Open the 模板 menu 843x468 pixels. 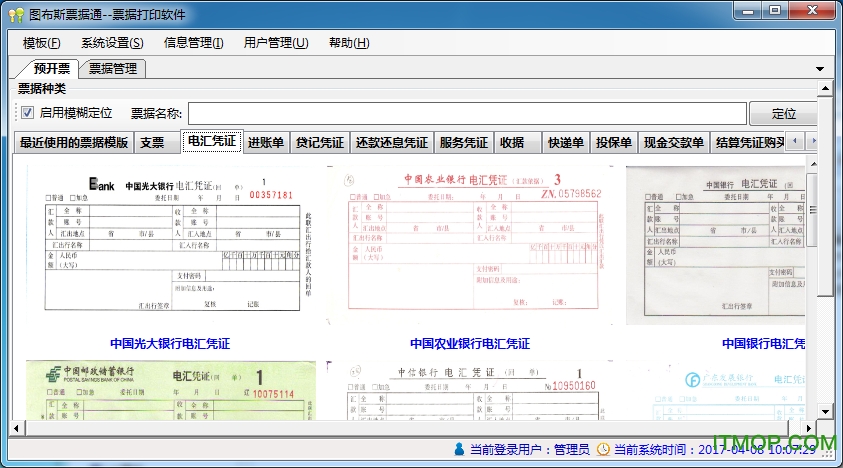coord(41,43)
